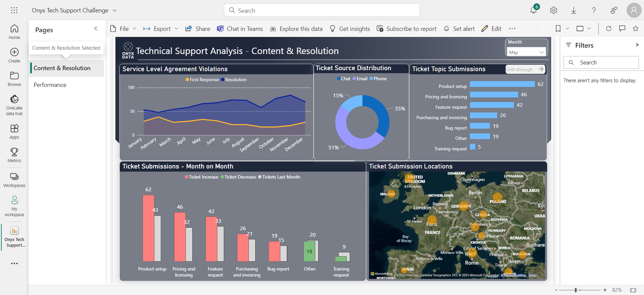
Task: Click Subscribe to report
Action: (x=407, y=29)
